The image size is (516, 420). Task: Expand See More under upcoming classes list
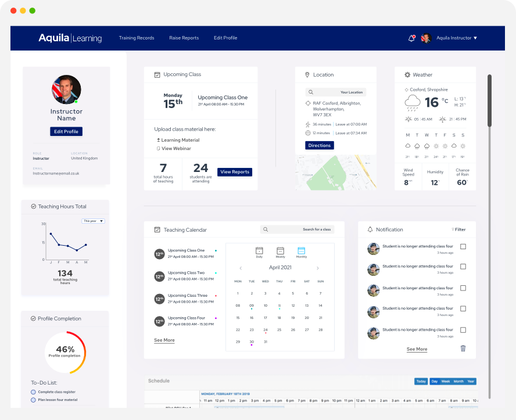[x=164, y=340]
